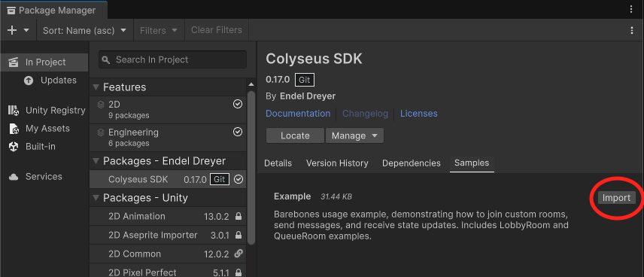Click the 2D feature installed checkmark

238,105
